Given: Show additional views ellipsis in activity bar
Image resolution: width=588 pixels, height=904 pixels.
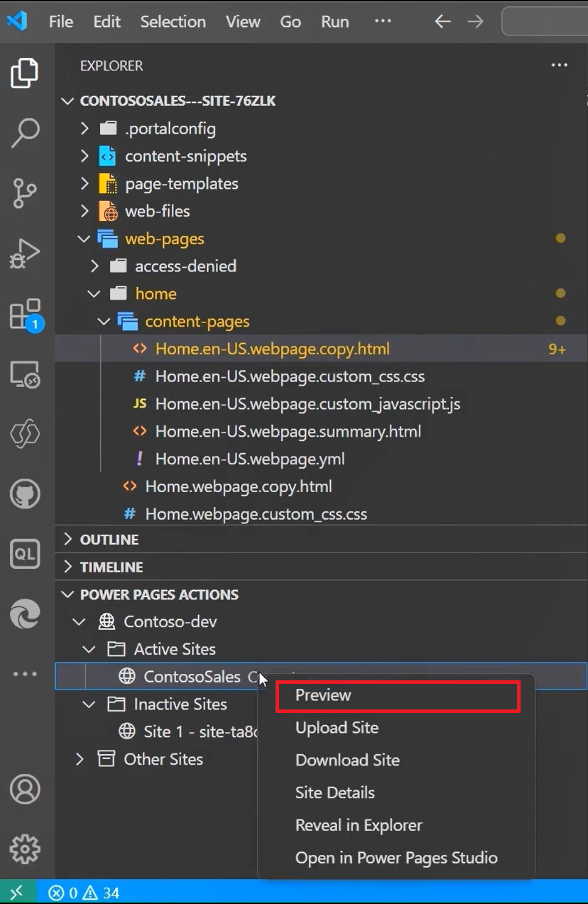Looking at the screenshot, I should (25, 674).
